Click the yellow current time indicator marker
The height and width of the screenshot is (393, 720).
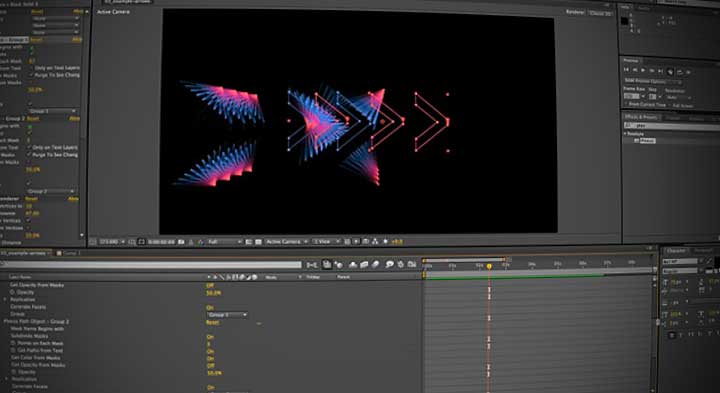tap(489, 266)
